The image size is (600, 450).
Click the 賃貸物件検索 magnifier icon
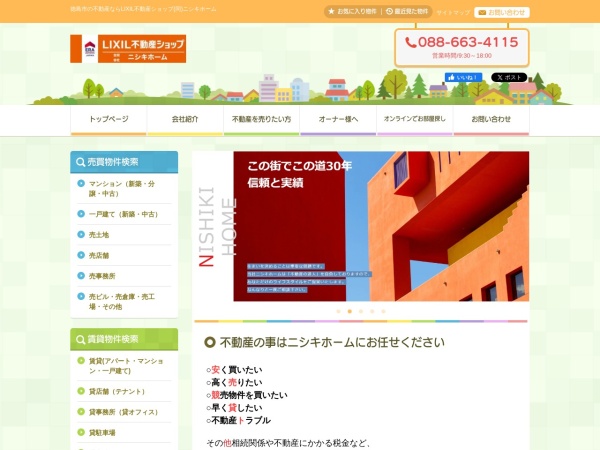80,339
